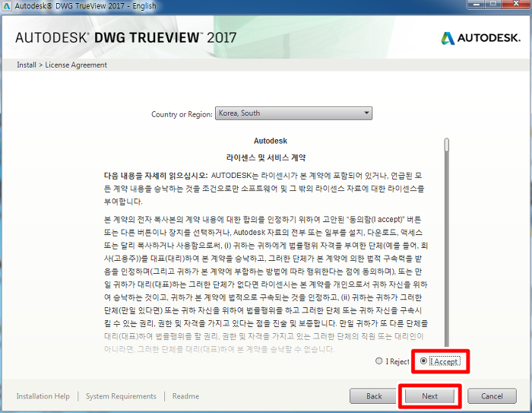This screenshot has width=532, height=413.
Task: Close the DWG TrueView installer window
Action: (x=516, y=4)
